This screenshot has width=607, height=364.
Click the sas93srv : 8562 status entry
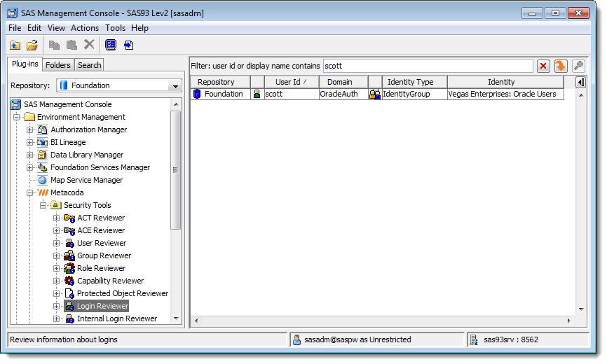(511, 340)
